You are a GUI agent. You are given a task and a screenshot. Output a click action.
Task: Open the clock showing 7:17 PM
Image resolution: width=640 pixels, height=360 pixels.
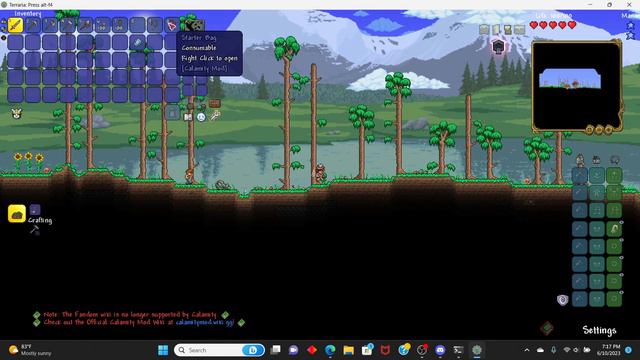pyautogui.click(x=609, y=350)
